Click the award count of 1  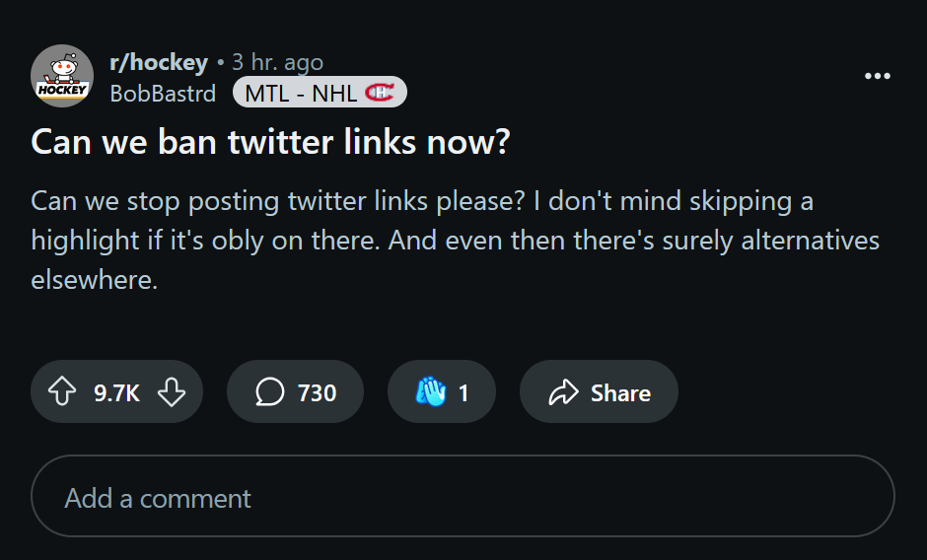tap(463, 392)
